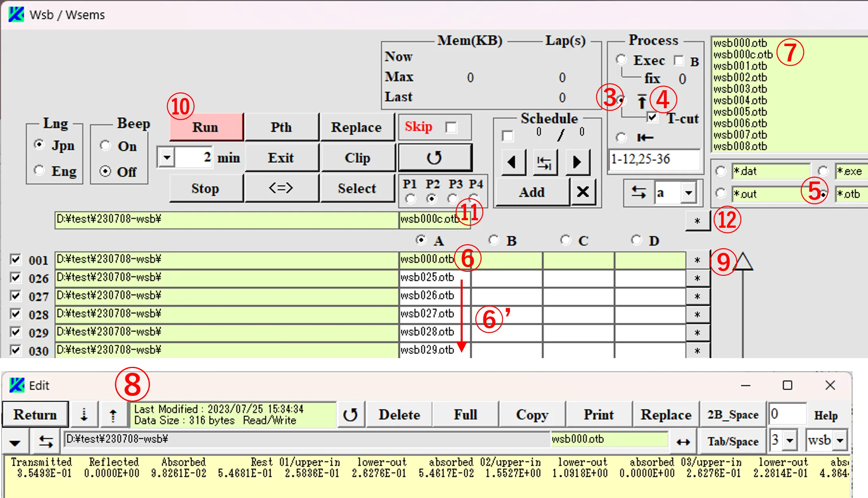Click the Add schedule button

532,192
